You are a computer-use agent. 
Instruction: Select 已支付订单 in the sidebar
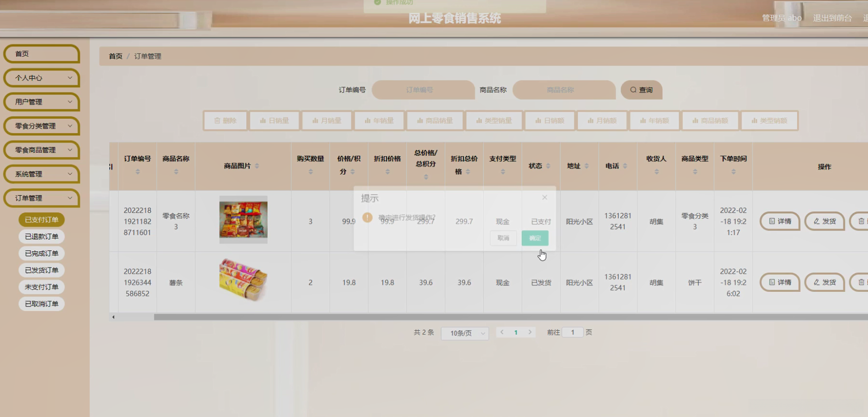point(42,220)
